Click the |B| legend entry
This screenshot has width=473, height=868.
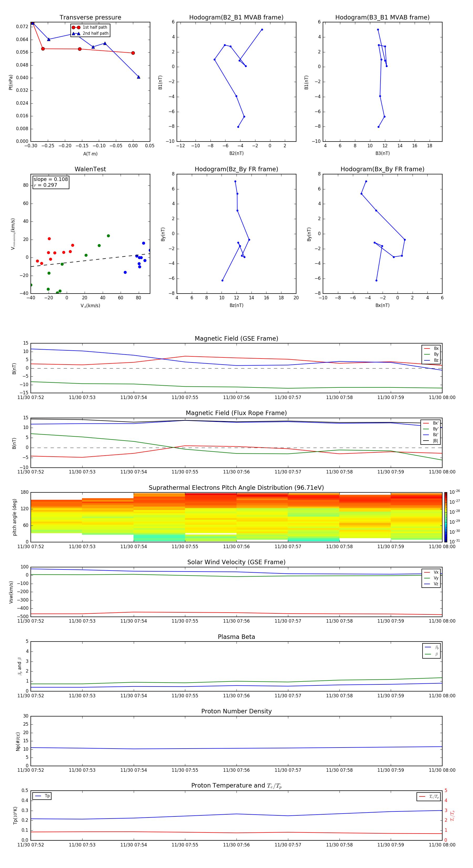point(431,441)
